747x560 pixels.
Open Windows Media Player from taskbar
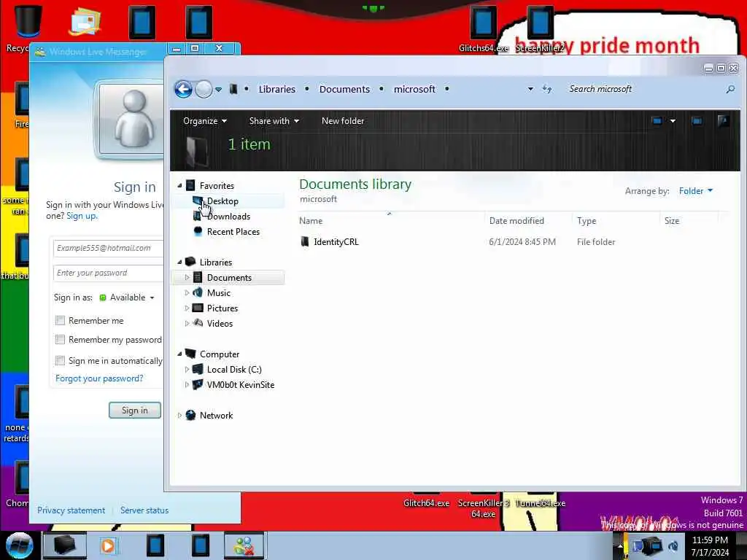click(108, 545)
